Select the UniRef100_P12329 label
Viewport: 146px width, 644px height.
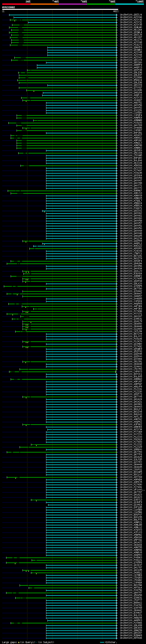click(x=131, y=447)
